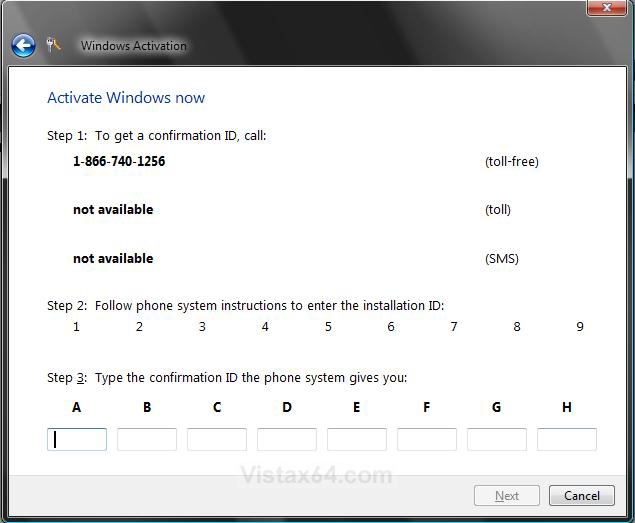Click column label C above field
635x523 pixels.
(x=217, y=407)
